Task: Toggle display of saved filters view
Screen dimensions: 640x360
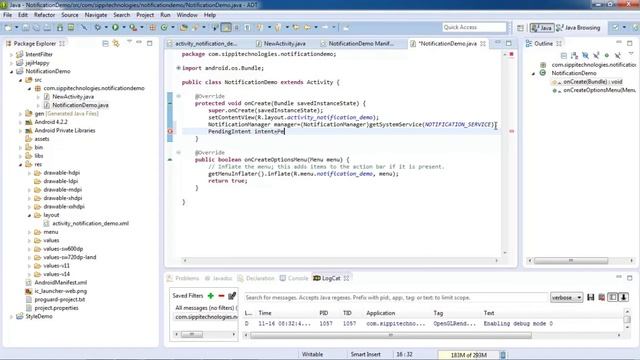Action: (x=613, y=298)
